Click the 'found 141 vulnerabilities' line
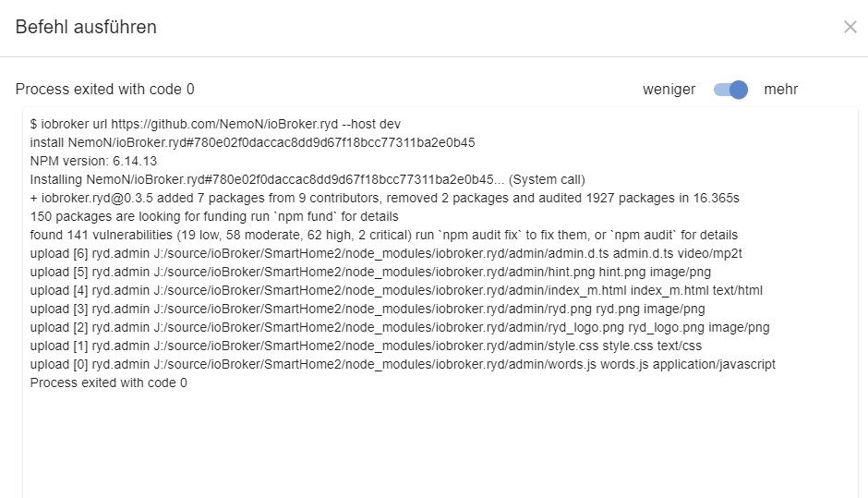The width and height of the screenshot is (868, 498). [x=383, y=235]
